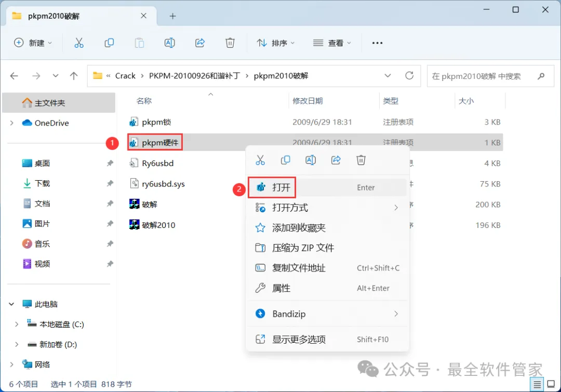Open the Bandizip submenu
This screenshot has width=561, height=392.
click(327, 314)
